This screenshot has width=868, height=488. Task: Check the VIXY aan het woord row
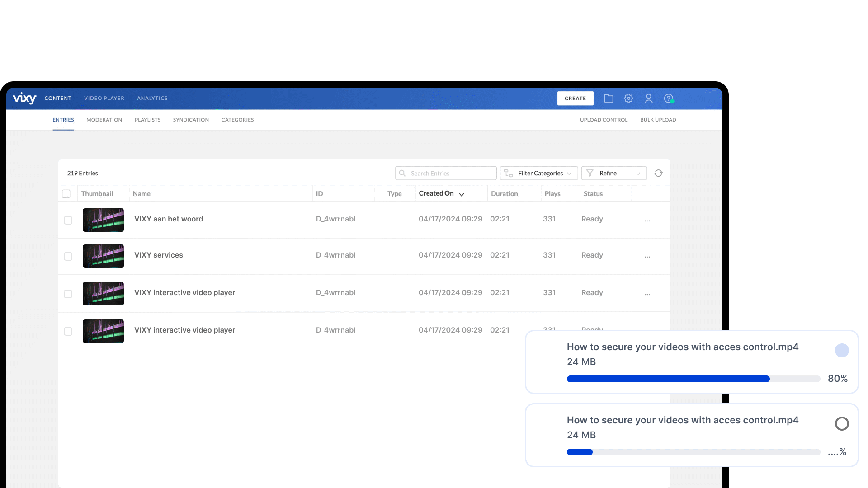point(68,220)
